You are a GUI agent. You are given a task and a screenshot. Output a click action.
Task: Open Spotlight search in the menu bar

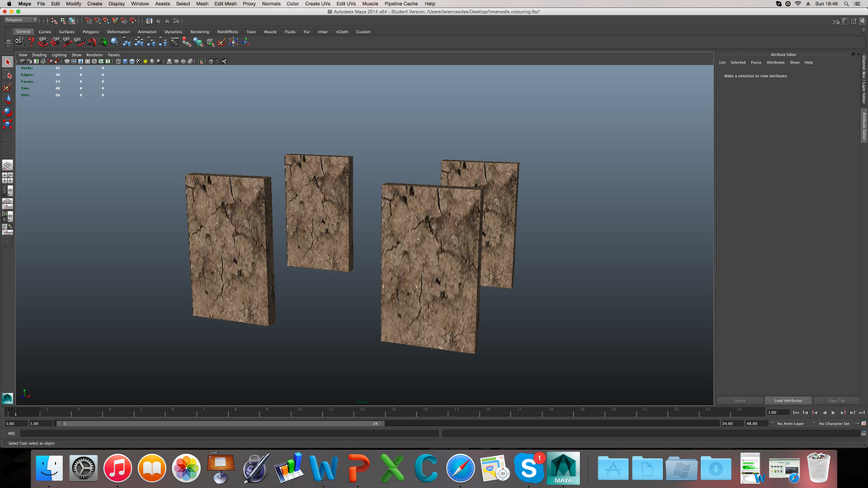pos(846,4)
